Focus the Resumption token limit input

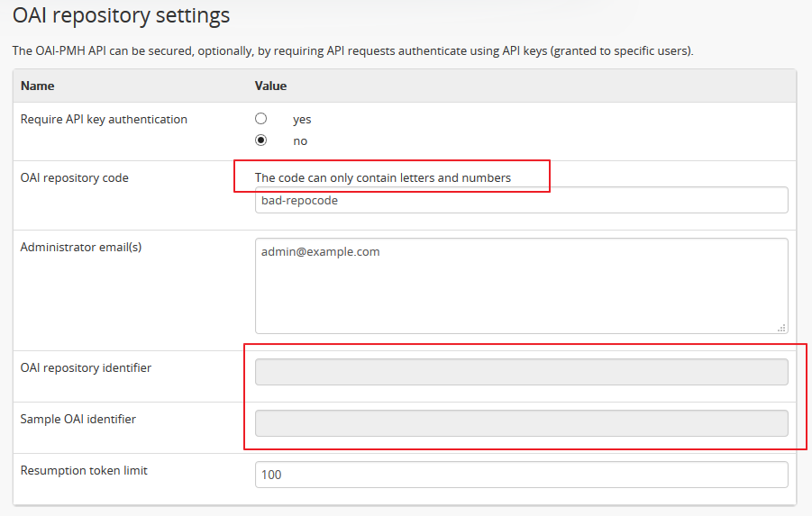pyautogui.click(x=521, y=475)
